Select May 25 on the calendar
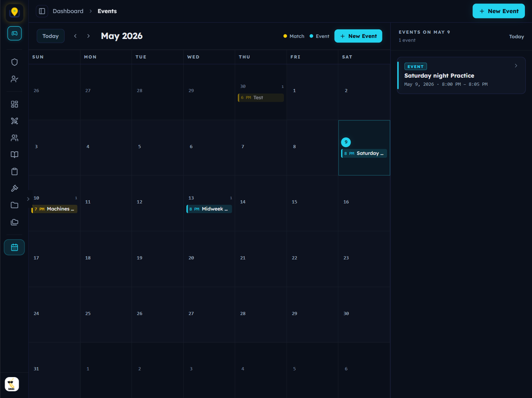Viewport: 532px width, 398px height. (106, 315)
